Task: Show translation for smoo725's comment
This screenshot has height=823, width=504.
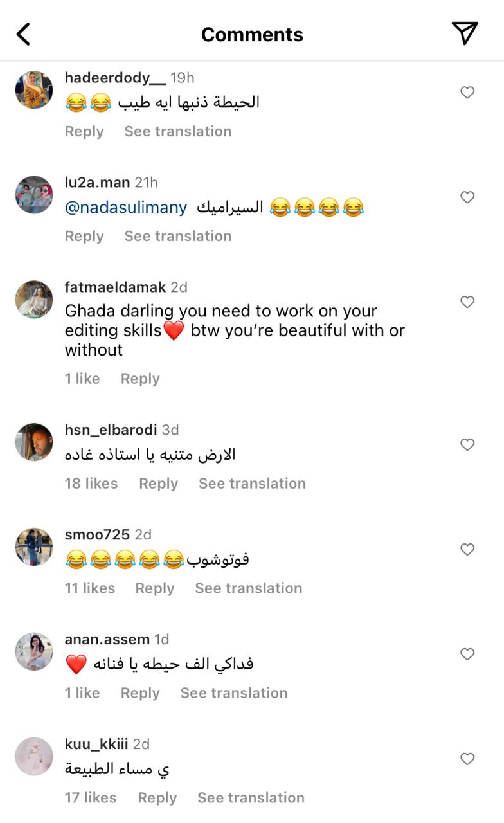Action: 248,588
